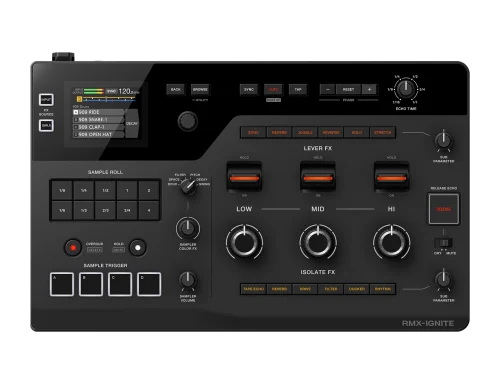
Task: Click the Sub Parameter knob beside Lever FX
Action: tap(443, 141)
